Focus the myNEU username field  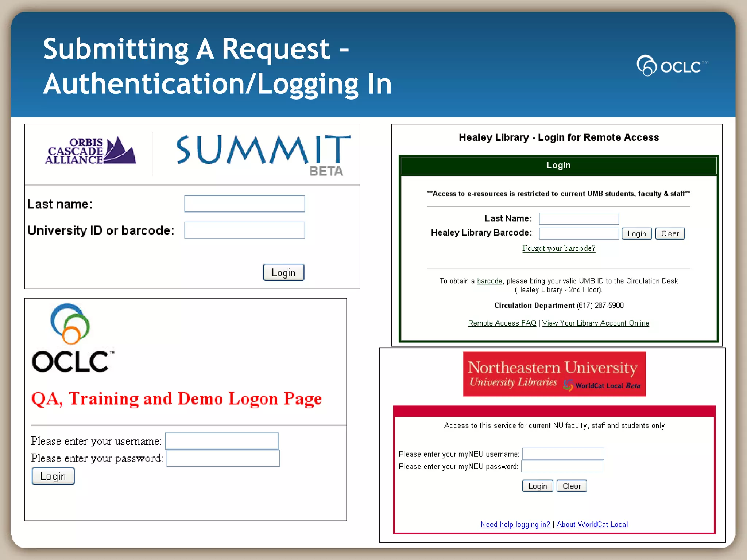click(x=563, y=454)
